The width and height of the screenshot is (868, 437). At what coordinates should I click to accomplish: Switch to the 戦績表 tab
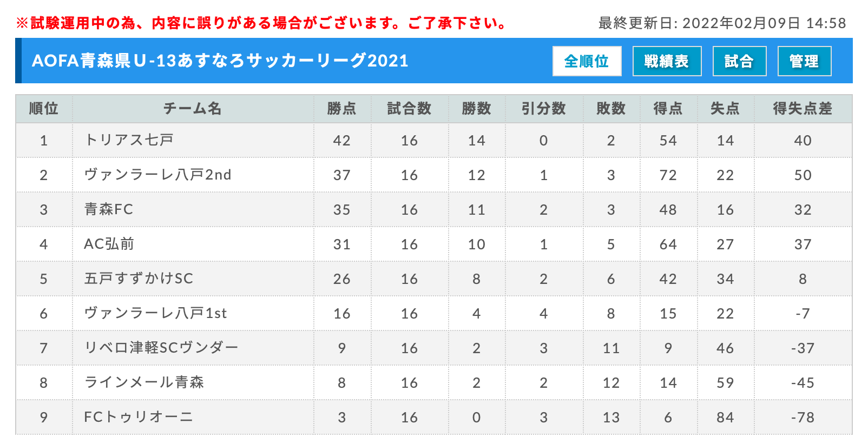[x=667, y=61]
